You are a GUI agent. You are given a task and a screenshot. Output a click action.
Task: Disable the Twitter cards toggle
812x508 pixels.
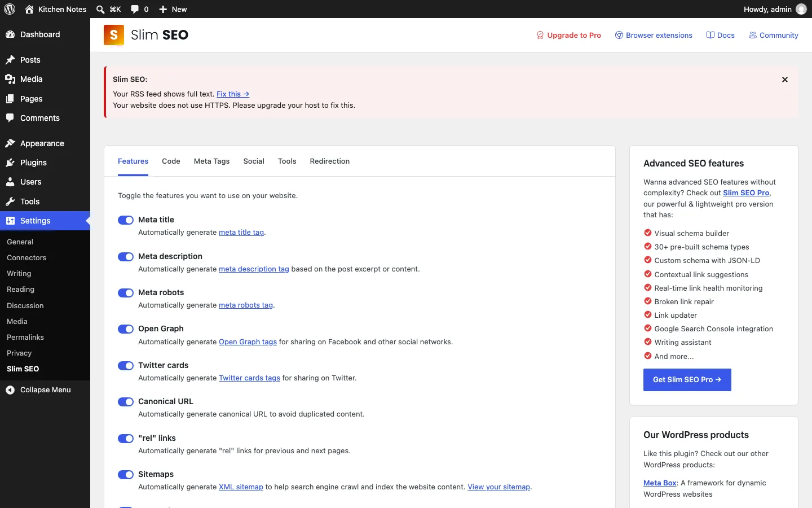tap(126, 366)
